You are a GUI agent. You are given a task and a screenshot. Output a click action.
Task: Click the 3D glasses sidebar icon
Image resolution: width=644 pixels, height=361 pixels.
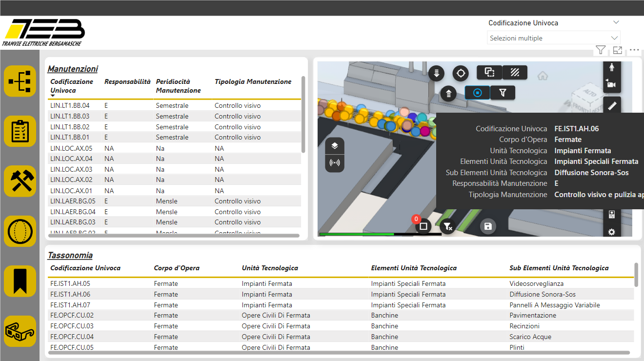(20, 332)
